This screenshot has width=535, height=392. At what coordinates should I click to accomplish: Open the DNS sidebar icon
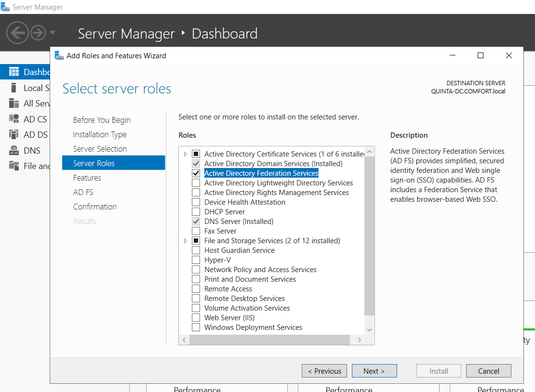coord(14,150)
